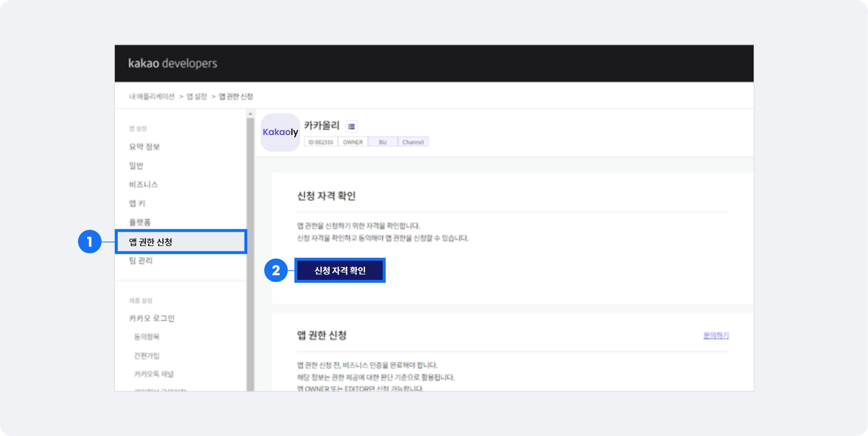Image resolution: width=868 pixels, height=436 pixels.
Task: Open 요약 정보 in the sidebar
Action: pyautogui.click(x=144, y=147)
